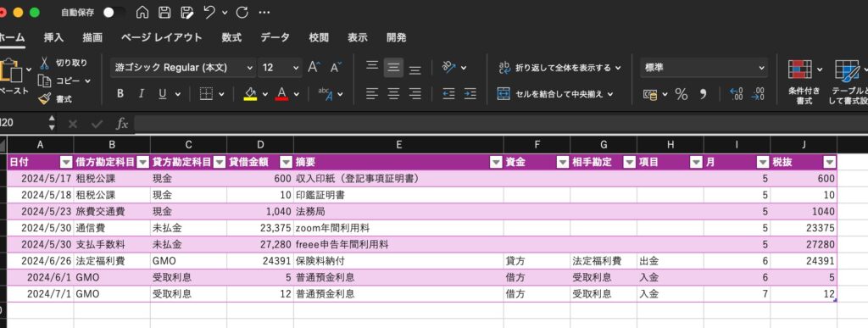Open filter dropdown for 貸借金額 column
The width and height of the screenshot is (868, 328).
tap(287, 162)
